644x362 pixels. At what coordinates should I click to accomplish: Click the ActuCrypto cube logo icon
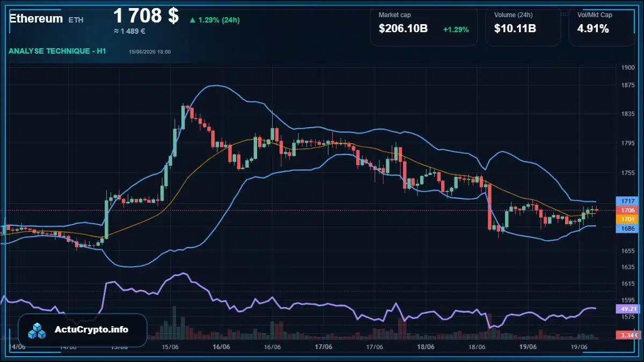[x=38, y=331]
